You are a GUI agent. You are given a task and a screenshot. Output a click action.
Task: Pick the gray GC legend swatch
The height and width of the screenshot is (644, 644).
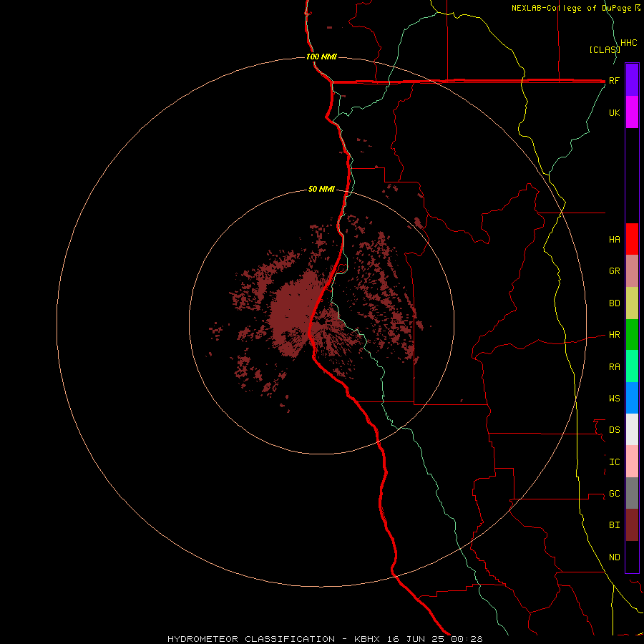point(632,493)
